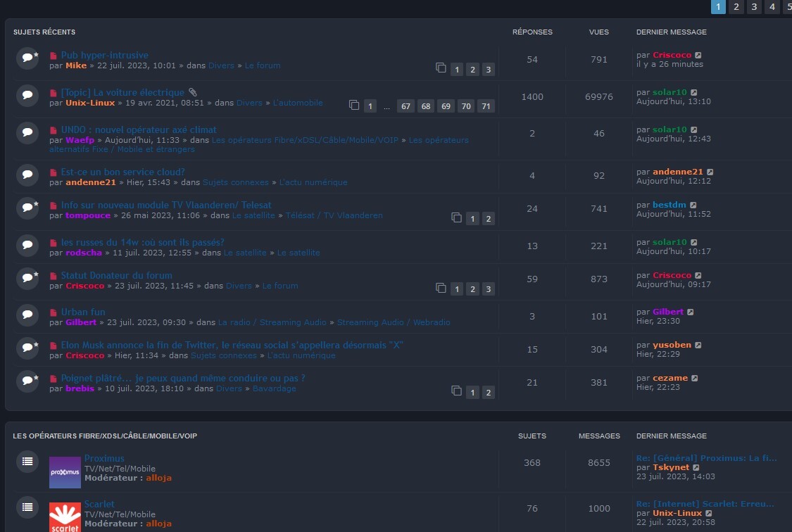The height and width of the screenshot is (532, 792).
Task: View profile of Waefp author
Action: [80, 140]
